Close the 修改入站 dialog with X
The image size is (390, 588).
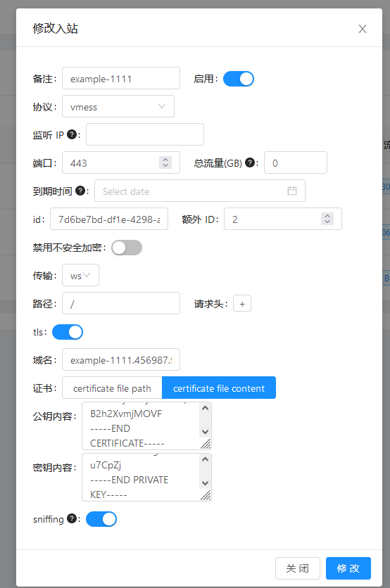(x=363, y=29)
